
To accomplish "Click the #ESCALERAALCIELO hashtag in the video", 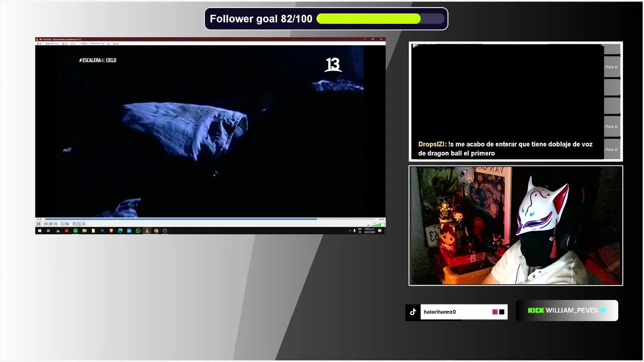I will tap(98, 60).
